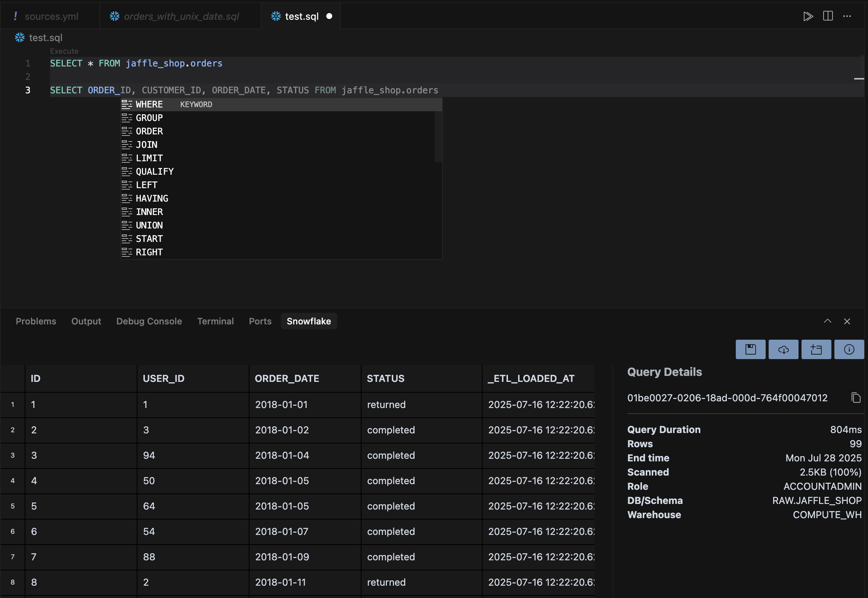Open the Ports panel tab
Screen dimensions: 868x598
(x=260, y=321)
